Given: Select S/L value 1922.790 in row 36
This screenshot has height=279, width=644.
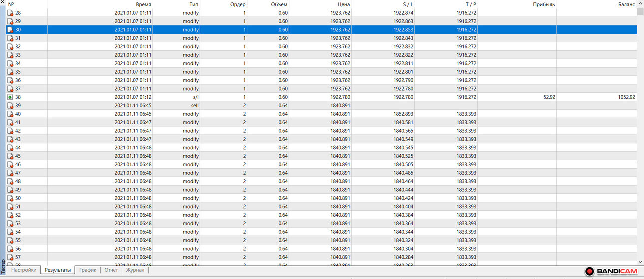Looking at the screenshot, I should pos(403,80).
